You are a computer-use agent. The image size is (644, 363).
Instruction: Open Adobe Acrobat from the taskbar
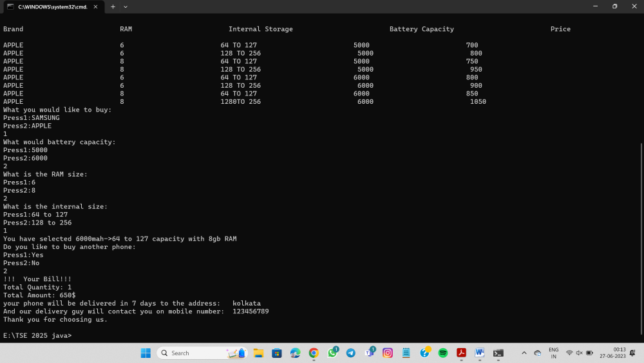point(461,353)
